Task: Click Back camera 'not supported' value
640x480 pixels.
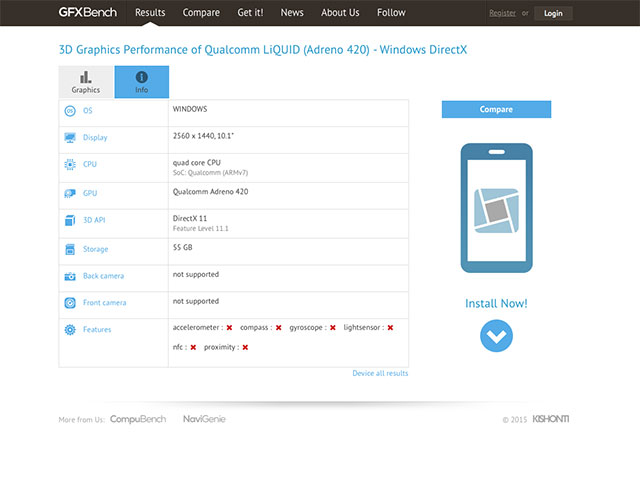Action: (196, 274)
